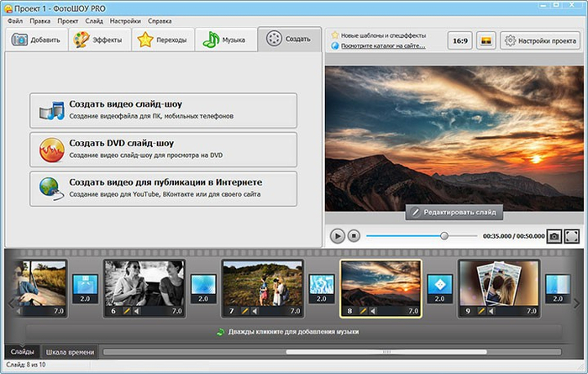Open Настройки проекта project settings
This screenshot has height=374, width=588.
click(540, 40)
